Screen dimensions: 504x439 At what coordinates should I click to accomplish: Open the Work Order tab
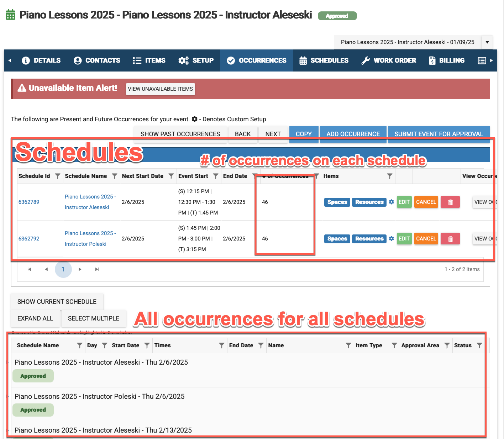click(389, 60)
